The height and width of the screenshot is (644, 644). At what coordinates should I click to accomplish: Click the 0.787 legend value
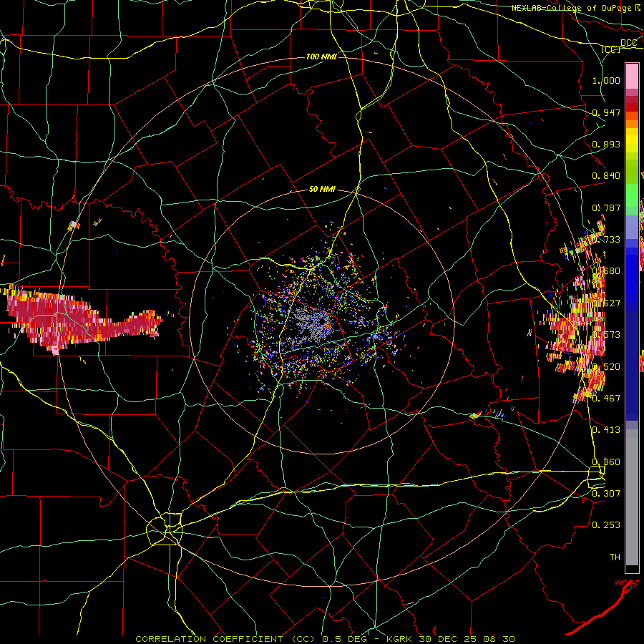pyautogui.click(x=606, y=208)
